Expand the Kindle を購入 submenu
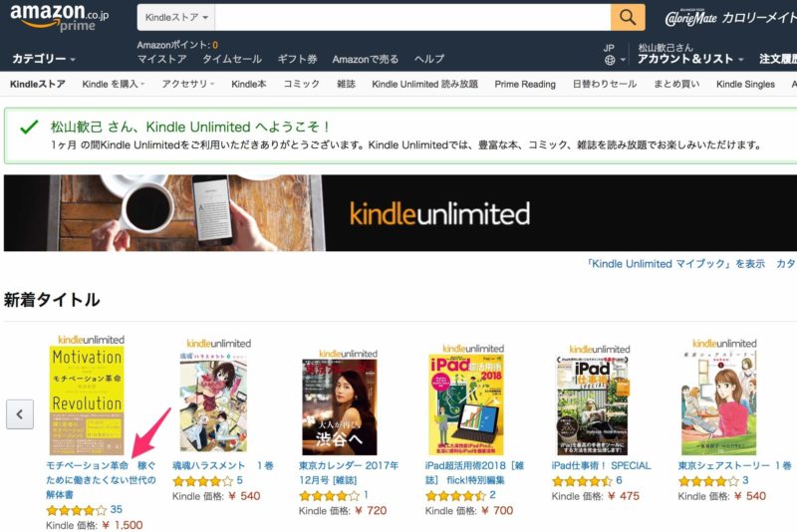The height and width of the screenshot is (532, 797). click(x=113, y=84)
